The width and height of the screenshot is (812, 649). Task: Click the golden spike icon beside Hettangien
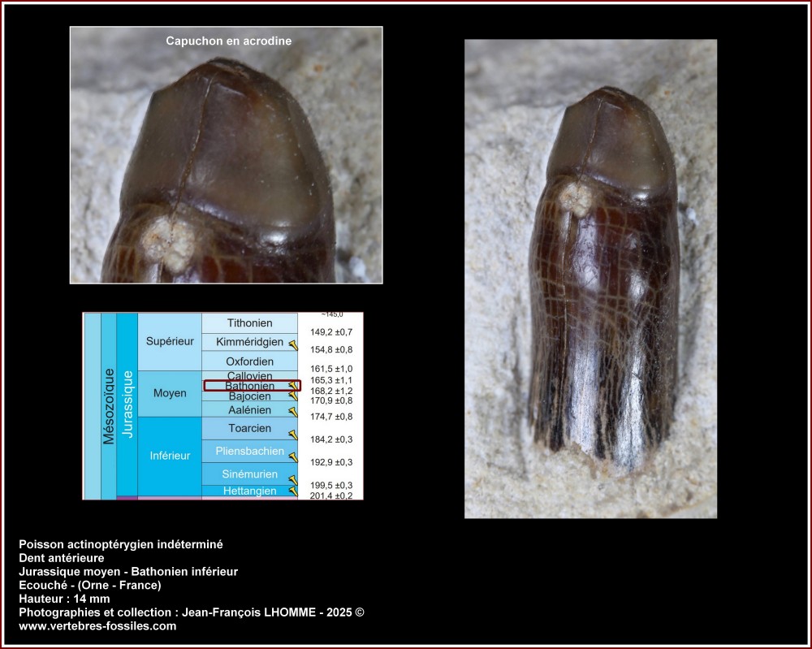292,491
